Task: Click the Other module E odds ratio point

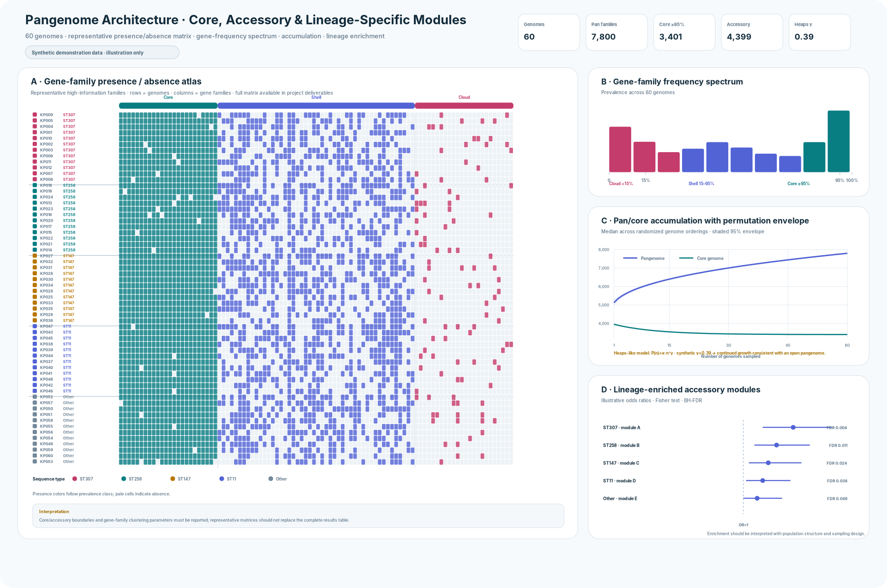Action: point(757,498)
